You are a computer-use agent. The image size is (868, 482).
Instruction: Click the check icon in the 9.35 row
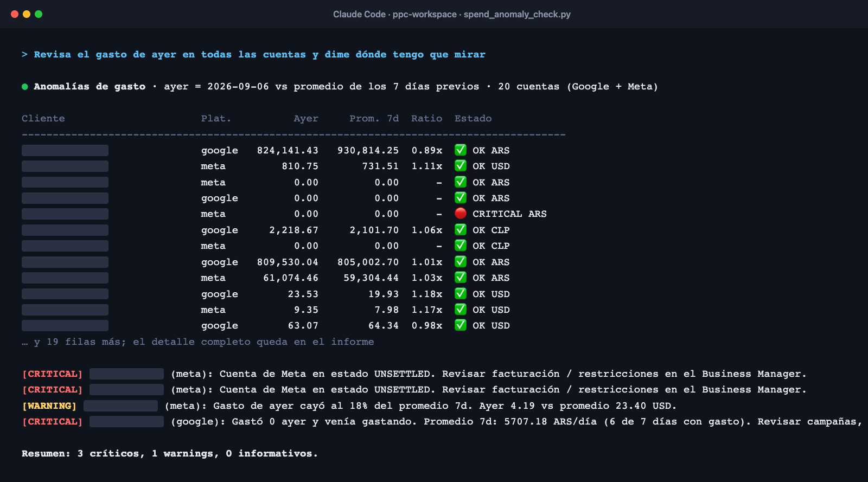(x=461, y=310)
